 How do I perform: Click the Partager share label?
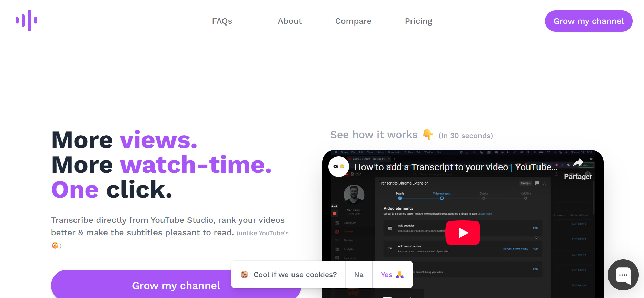tap(578, 177)
